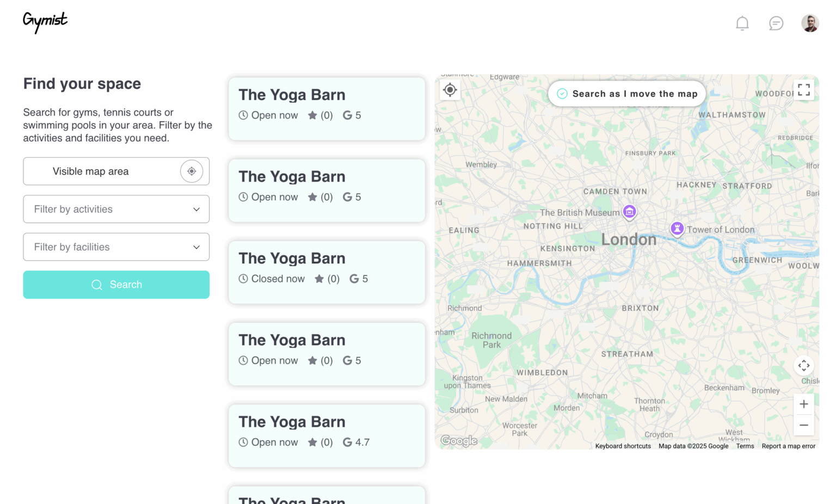Click the map's locate-me button
836x504 pixels.
[x=450, y=90]
